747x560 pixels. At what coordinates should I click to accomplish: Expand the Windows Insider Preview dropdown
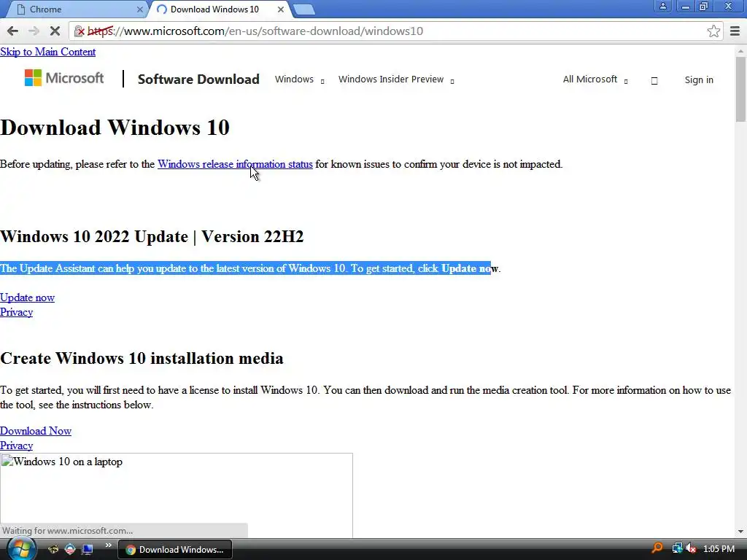click(396, 79)
